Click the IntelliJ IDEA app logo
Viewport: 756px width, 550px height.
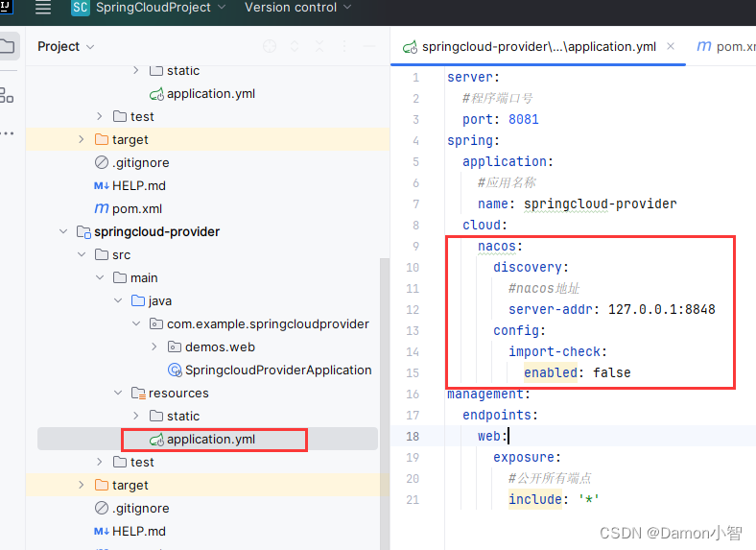pos(6,6)
